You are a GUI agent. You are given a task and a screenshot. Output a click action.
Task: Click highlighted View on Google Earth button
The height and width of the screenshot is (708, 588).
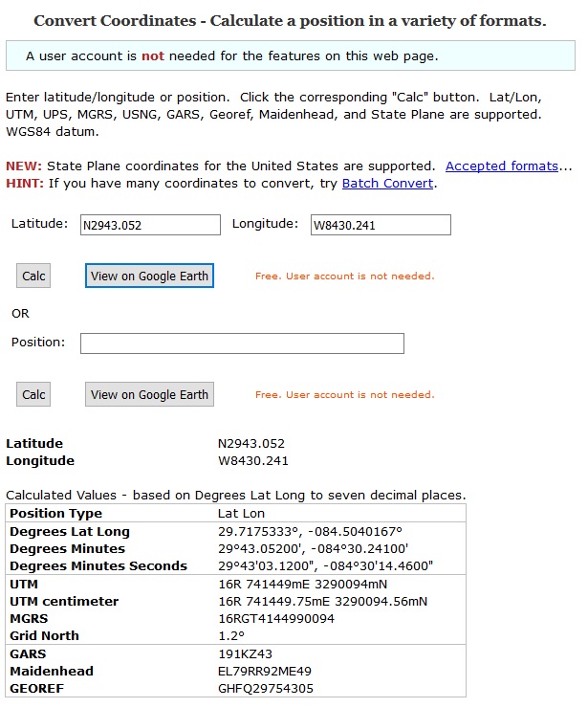coord(149,276)
